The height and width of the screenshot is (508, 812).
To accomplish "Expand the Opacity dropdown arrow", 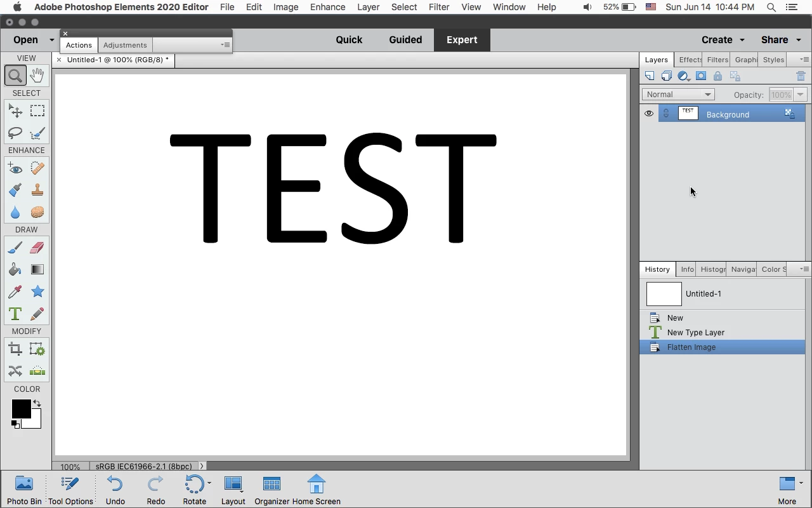I will tap(800, 95).
